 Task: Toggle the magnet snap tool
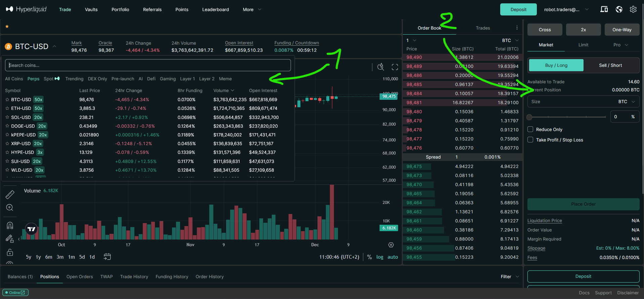[x=10, y=225]
